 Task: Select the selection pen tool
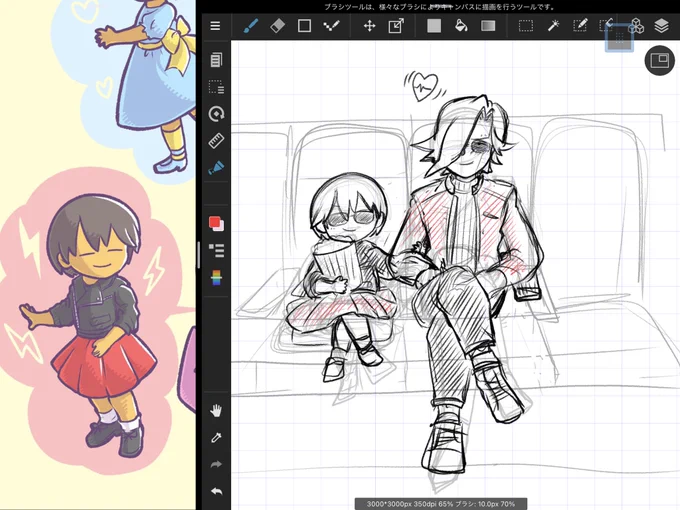point(580,25)
